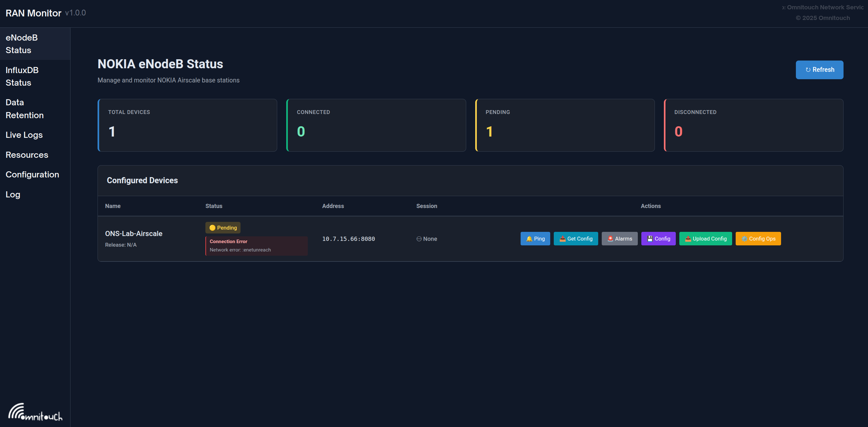Open the orange Config Ops button
Image resolution: width=868 pixels, height=427 pixels.
pos(758,239)
